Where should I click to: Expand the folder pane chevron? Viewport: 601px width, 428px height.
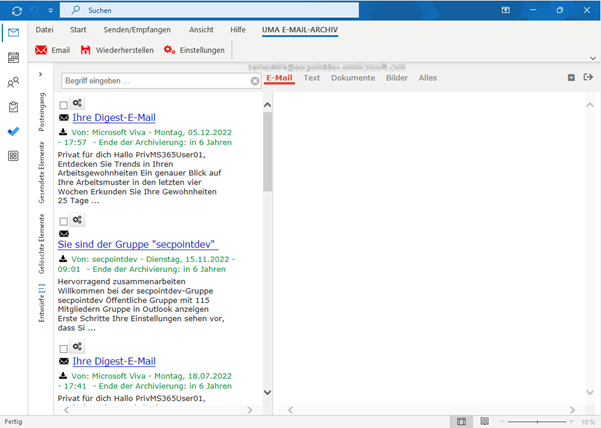(40, 74)
